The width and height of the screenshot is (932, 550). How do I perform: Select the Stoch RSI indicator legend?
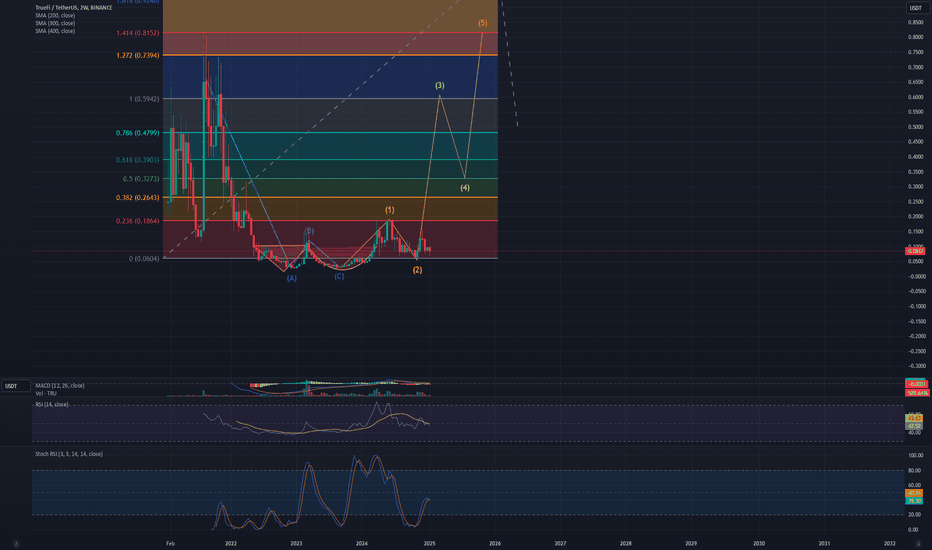pos(68,454)
